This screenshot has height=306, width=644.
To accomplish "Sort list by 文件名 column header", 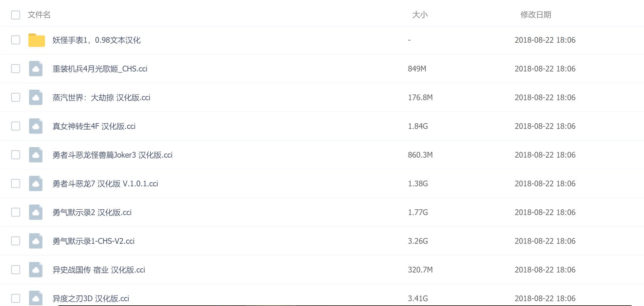I will [x=39, y=15].
